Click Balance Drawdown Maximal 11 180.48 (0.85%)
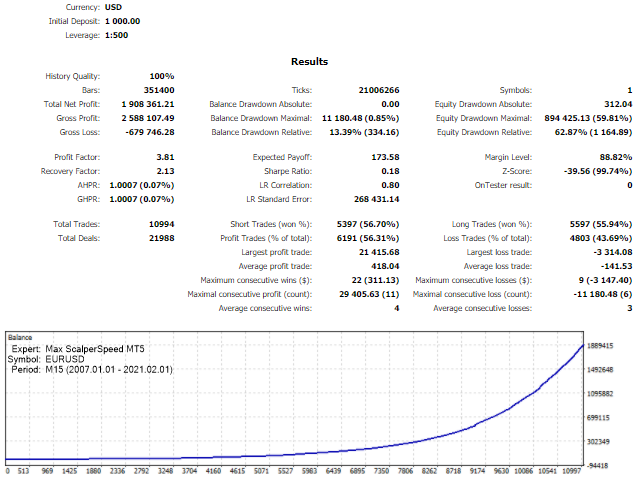The width and height of the screenshot is (640, 480). point(361,118)
